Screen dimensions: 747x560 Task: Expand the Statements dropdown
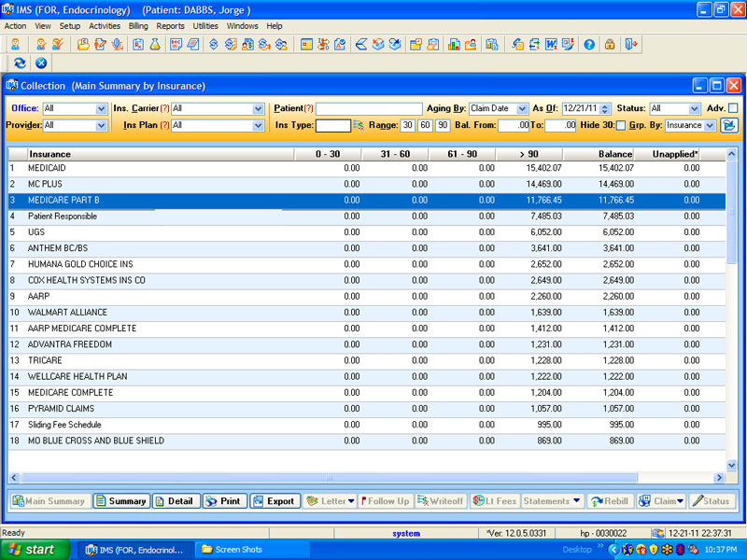click(577, 501)
